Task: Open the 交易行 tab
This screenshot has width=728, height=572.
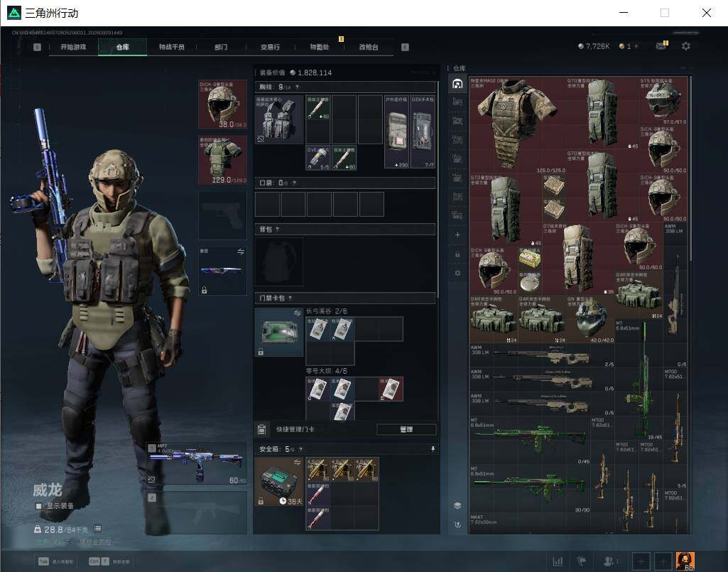Action: click(x=270, y=47)
